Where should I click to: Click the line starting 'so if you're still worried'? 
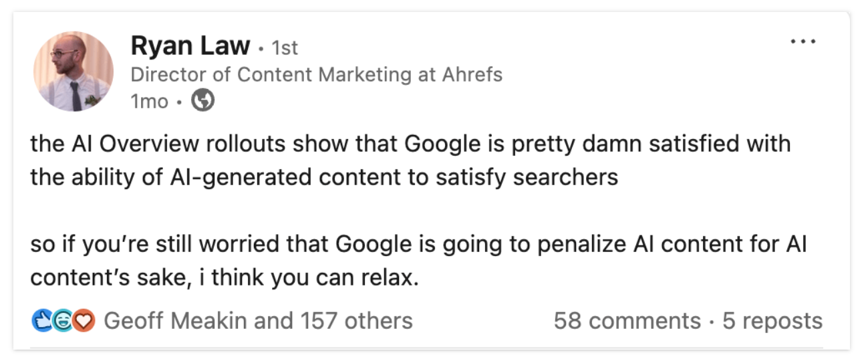(x=419, y=245)
